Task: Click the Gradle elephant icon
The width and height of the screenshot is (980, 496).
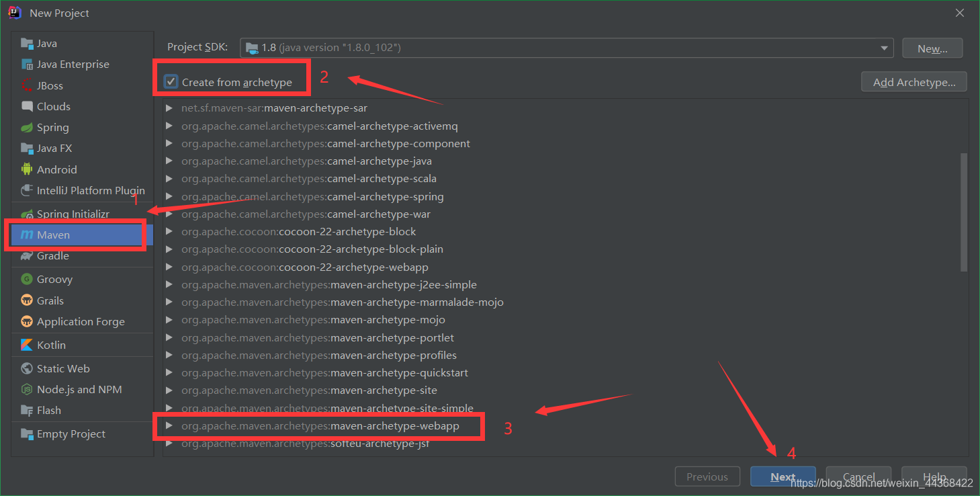Action: pos(27,256)
